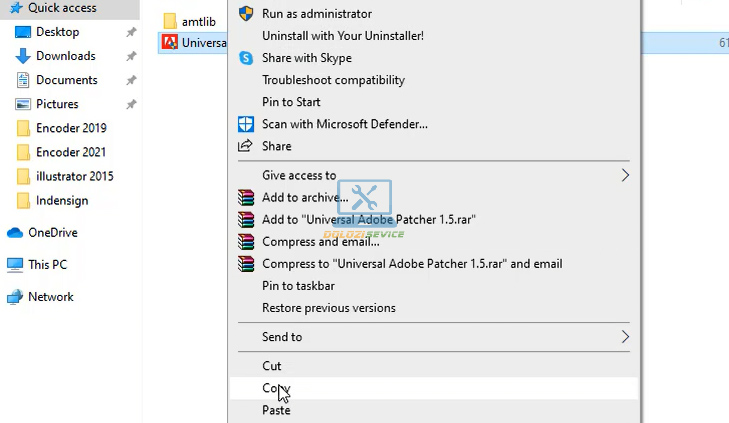This screenshot has width=729, height=423.
Task: Click the Downloads arrow icon in sidebar
Action: click(24, 56)
